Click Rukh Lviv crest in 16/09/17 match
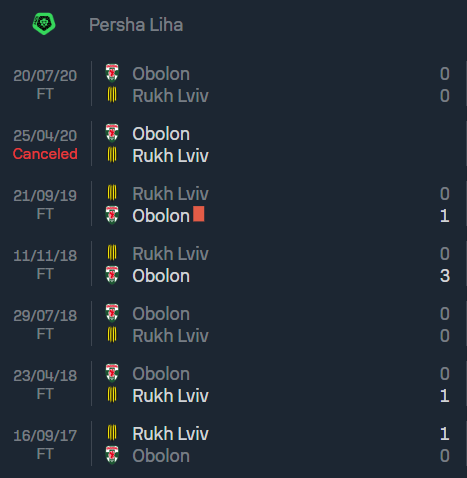This screenshot has height=478, width=467. click(x=112, y=433)
